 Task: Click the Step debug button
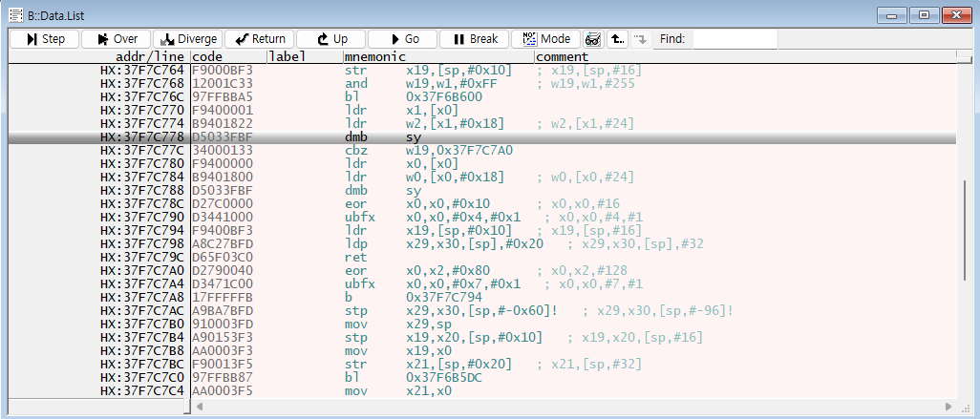click(x=44, y=39)
